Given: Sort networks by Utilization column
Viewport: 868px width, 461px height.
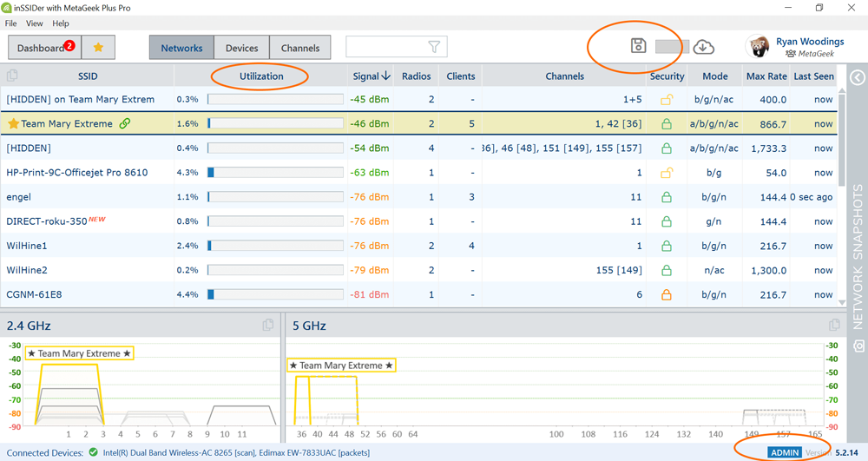Looking at the screenshot, I should (261, 76).
